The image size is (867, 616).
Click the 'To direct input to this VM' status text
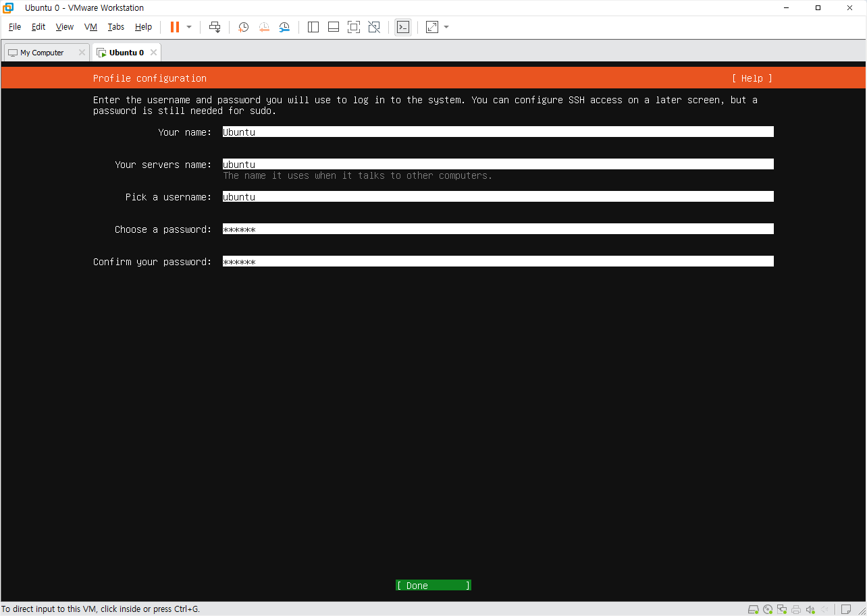(101, 609)
